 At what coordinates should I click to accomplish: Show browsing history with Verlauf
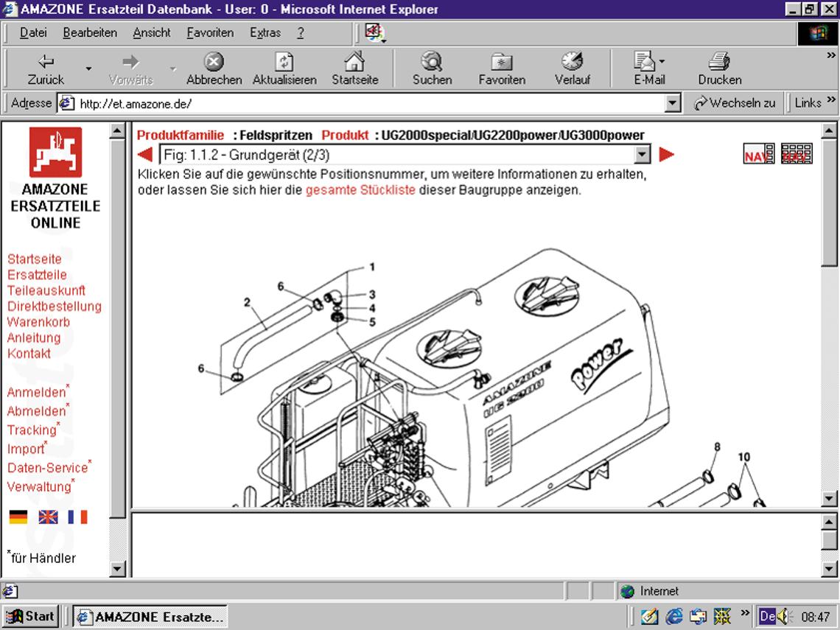pos(572,69)
